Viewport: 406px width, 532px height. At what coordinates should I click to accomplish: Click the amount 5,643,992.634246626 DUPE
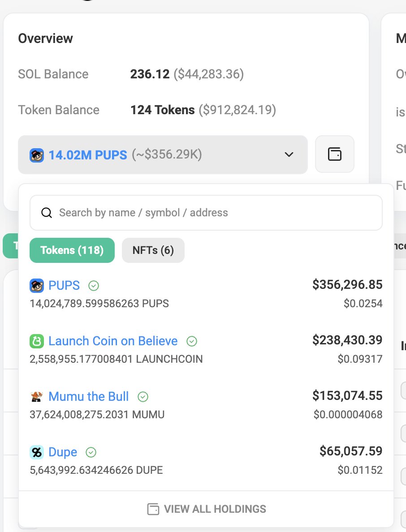96,470
